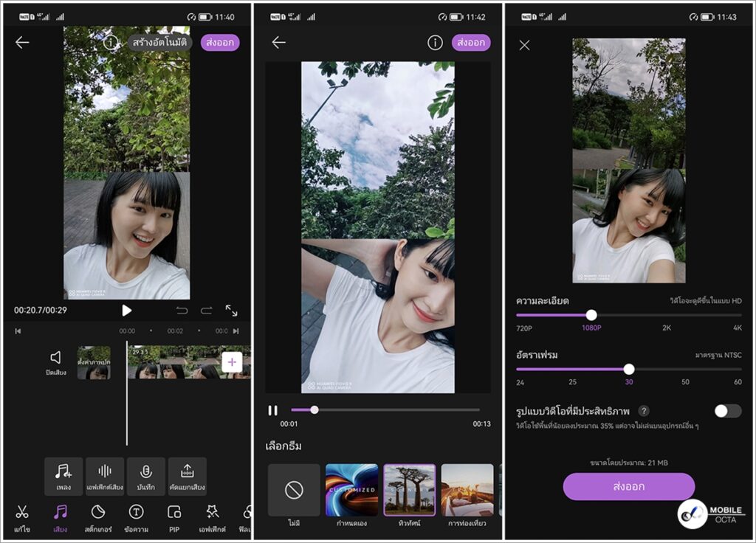Mute the clip audio with the speaker icon
Viewport: 756px width, 543px height.
click(x=55, y=358)
